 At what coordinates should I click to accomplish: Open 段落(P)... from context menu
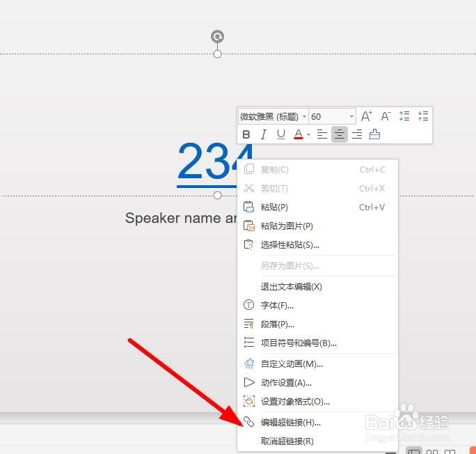[317, 324]
